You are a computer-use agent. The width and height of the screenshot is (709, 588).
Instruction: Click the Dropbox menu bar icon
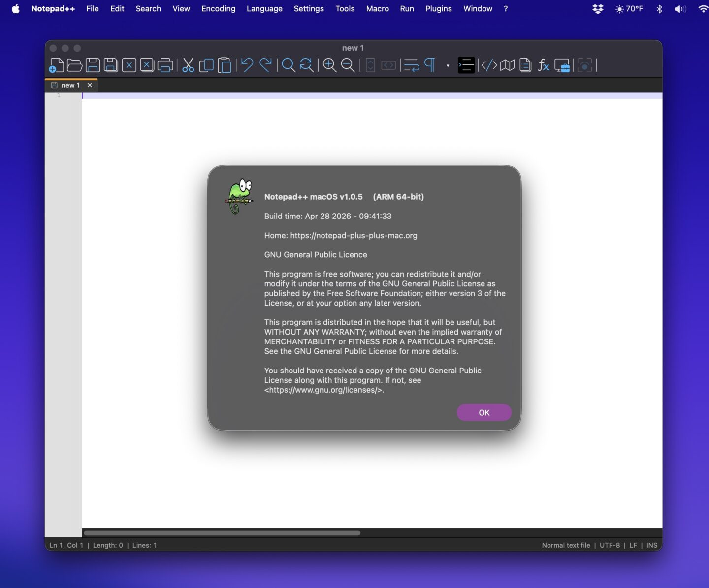pos(598,9)
